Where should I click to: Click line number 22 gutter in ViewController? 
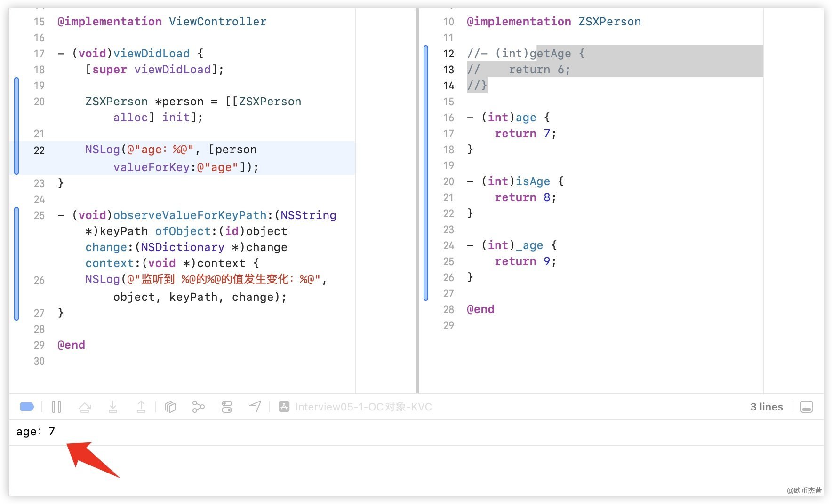coord(39,150)
